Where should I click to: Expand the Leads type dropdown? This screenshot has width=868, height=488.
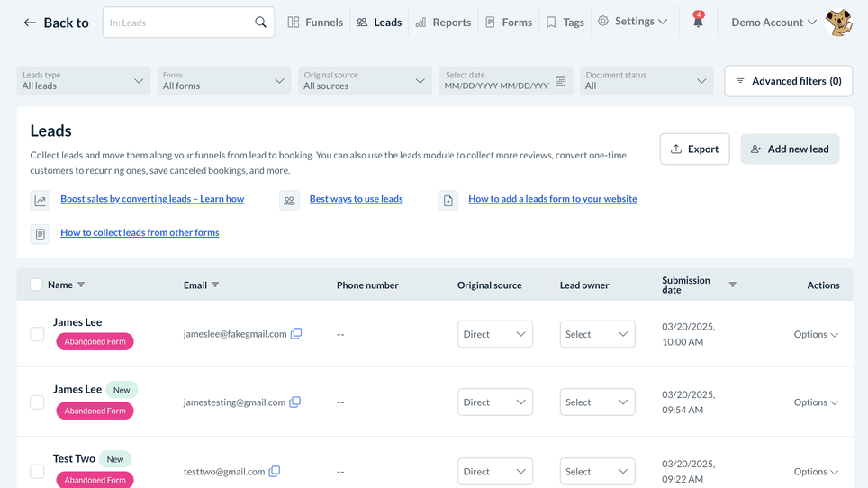click(x=83, y=81)
